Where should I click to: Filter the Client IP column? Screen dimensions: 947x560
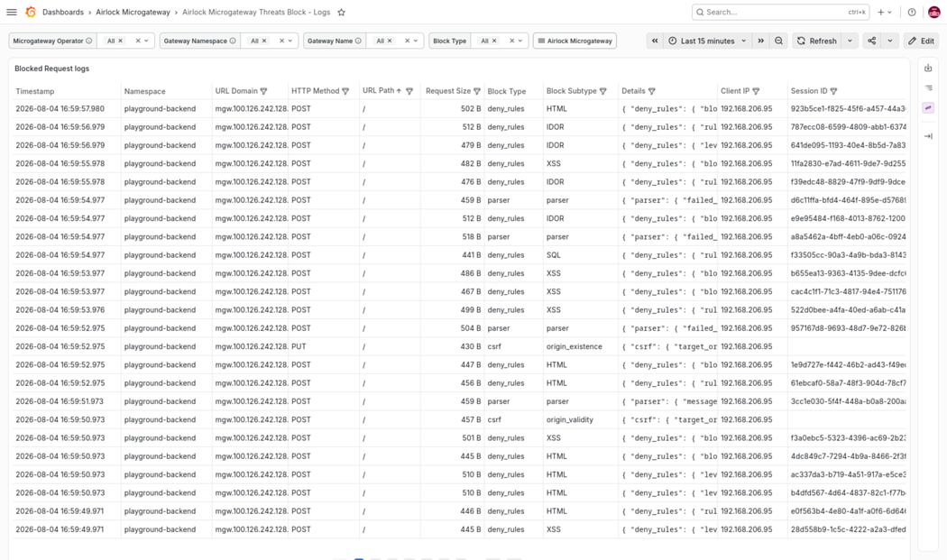(756, 91)
